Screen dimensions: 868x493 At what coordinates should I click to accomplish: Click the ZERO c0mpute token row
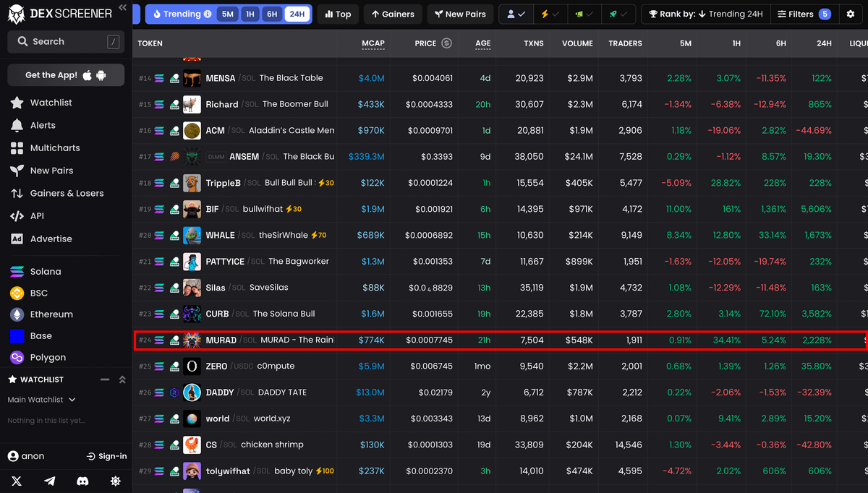500,366
